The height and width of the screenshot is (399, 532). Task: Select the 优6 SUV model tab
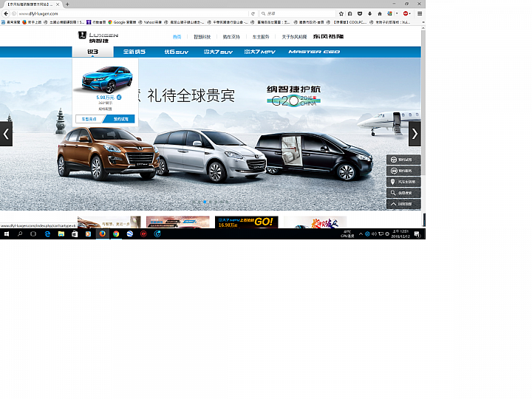click(x=177, y=52)
